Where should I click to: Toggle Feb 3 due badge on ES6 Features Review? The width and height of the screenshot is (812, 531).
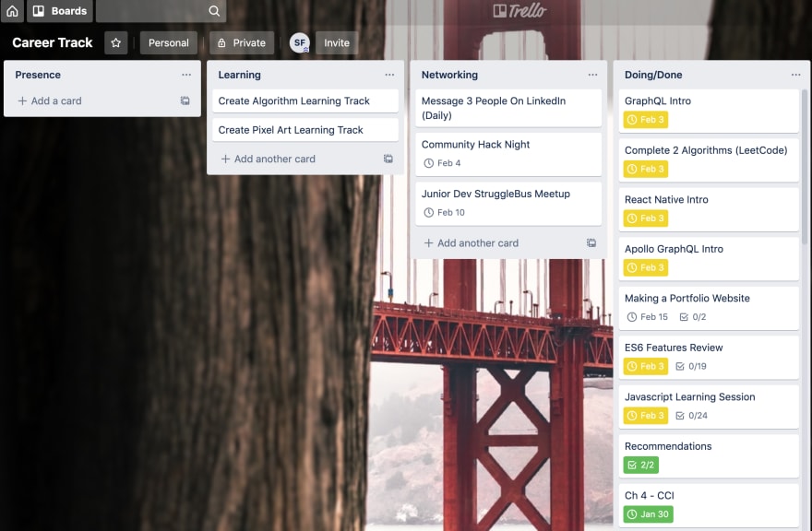646,366
